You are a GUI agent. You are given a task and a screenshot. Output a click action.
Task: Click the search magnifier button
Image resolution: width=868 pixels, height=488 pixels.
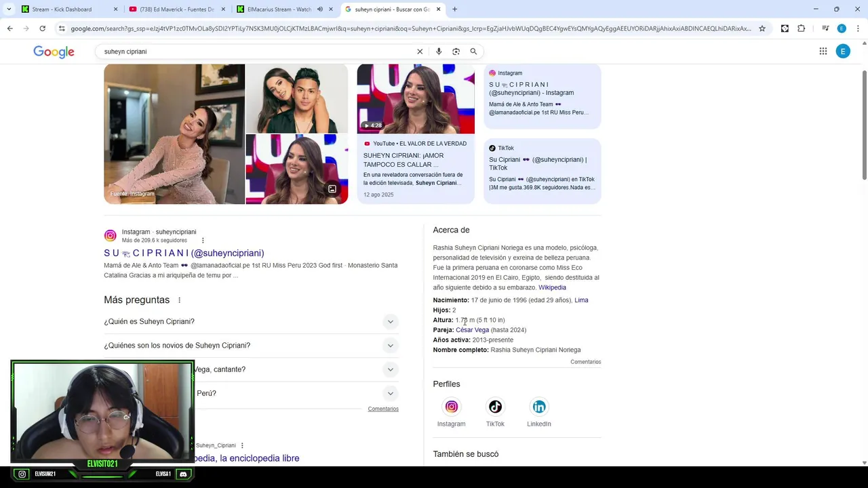[473, 52]
